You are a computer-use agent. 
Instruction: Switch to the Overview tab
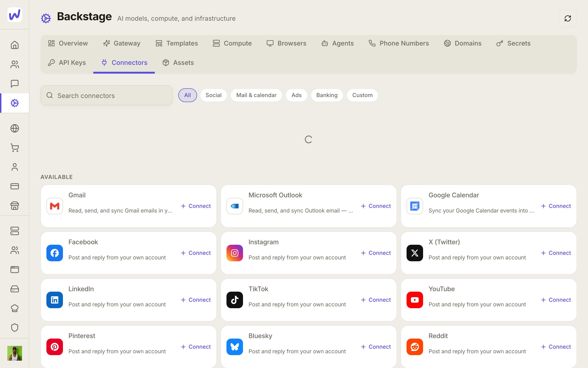coord(68,43)
